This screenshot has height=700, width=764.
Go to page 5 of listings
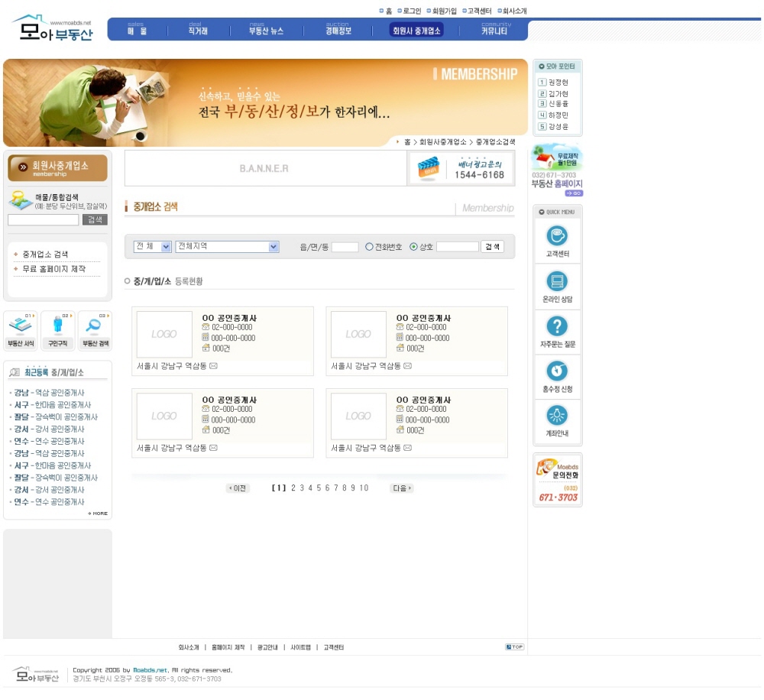click(x=318, y=488)
